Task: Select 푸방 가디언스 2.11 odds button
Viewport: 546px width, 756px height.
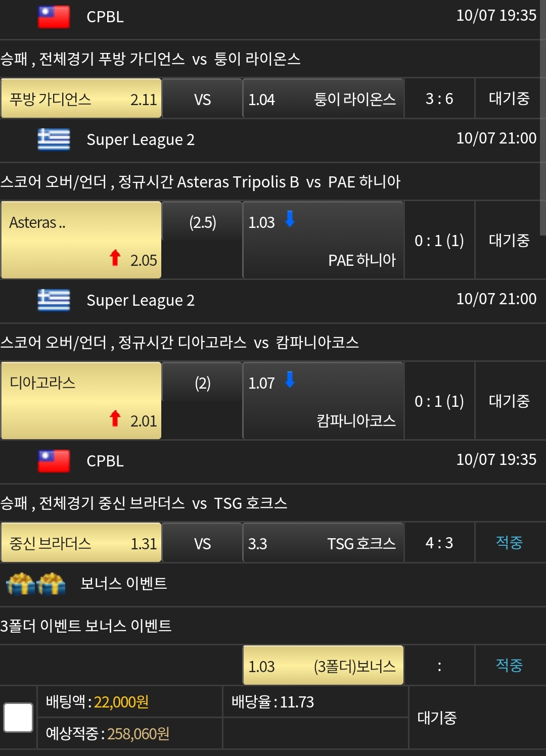Action: [x=81, y=99]
